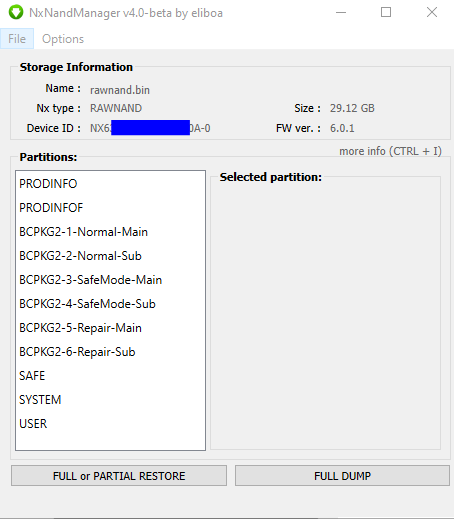Minimize the NxNandManager window
This screenshot has height=519, width=454.
[341, 13]
